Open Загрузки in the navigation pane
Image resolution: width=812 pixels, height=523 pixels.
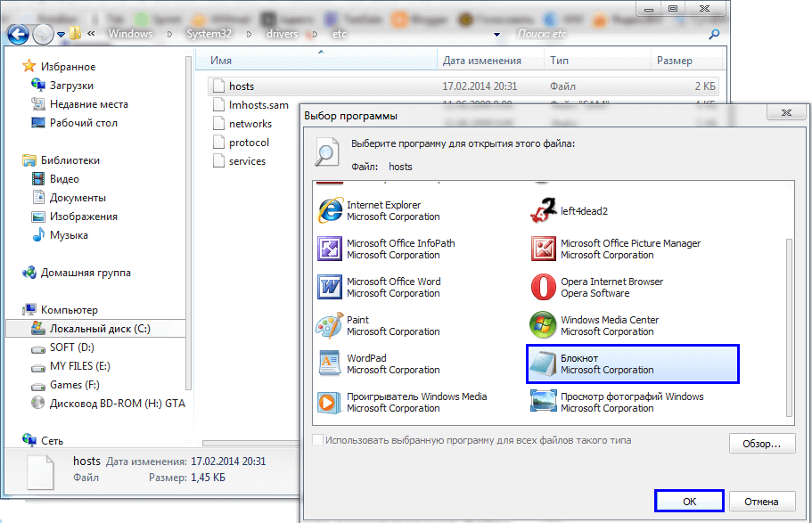pyautogui.click(x=62, y=86)
